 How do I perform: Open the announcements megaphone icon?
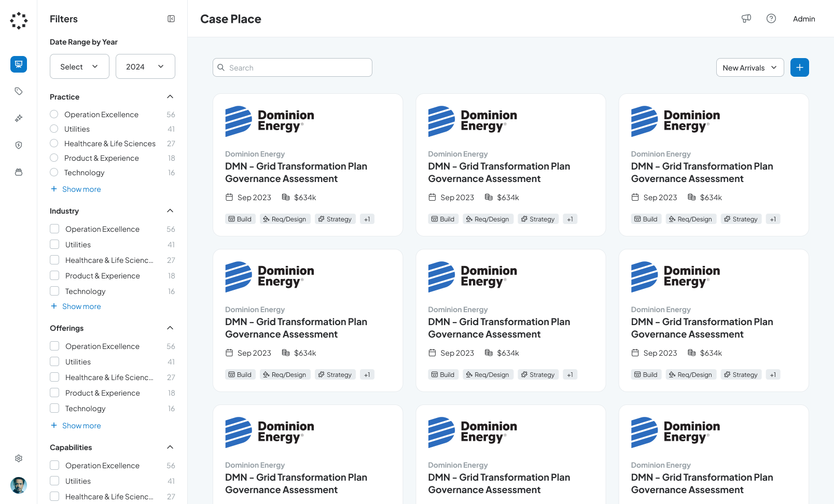tap(746, 19)
